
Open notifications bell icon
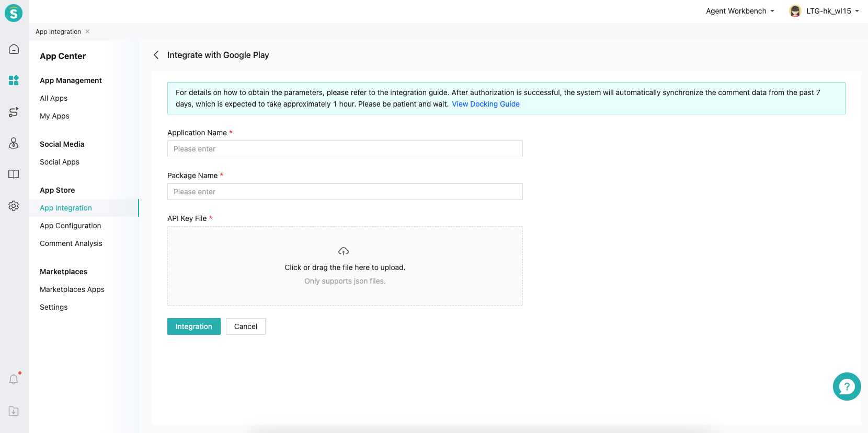pos(14,379)
